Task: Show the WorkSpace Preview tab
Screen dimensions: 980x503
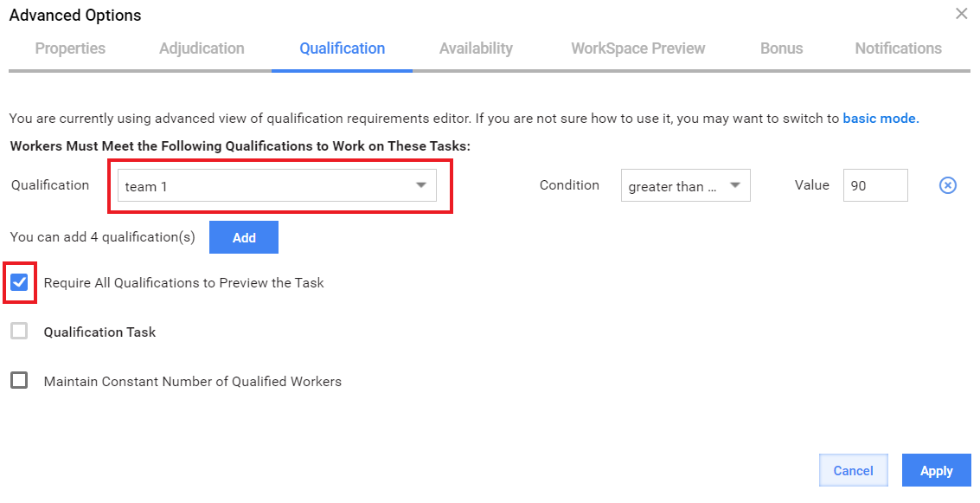Action: pos(638,48)
